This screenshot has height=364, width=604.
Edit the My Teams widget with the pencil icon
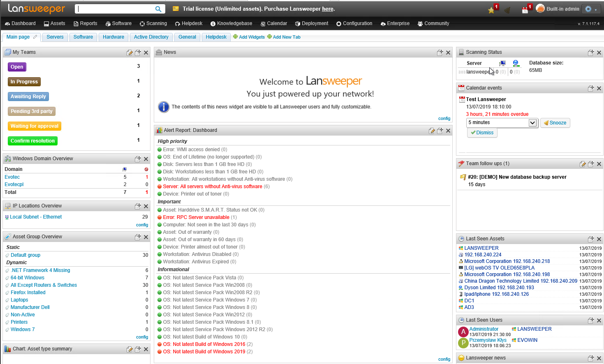130,52
